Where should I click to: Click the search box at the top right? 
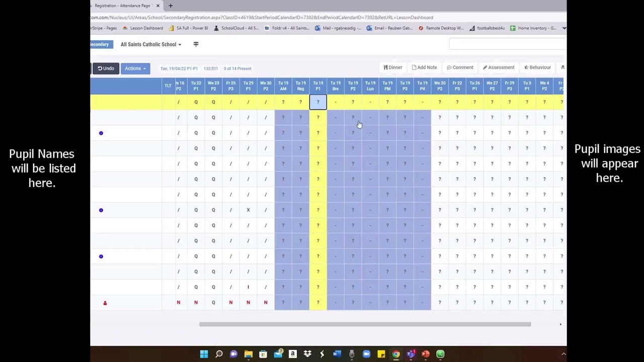508,44
